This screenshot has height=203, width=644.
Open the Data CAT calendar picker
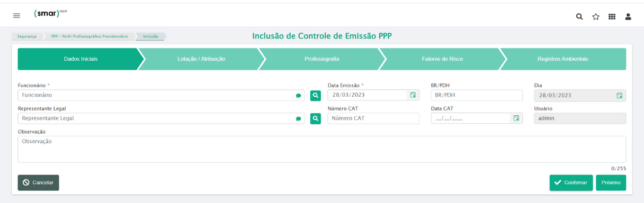pos(516,118)
